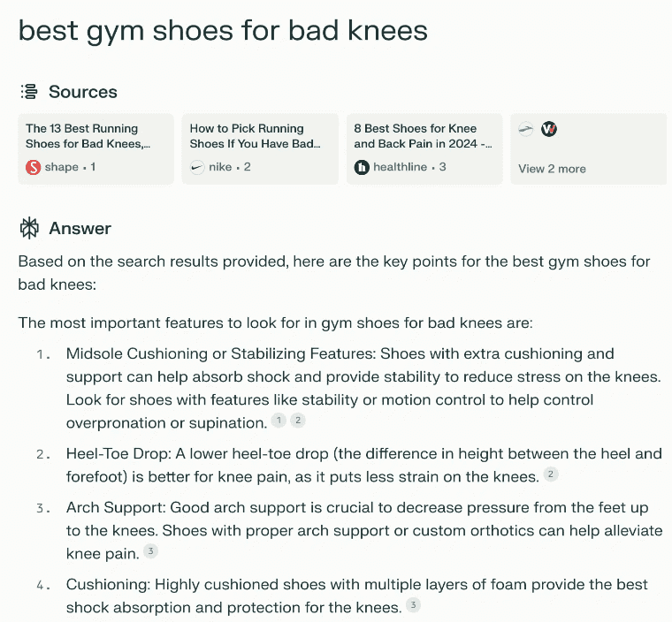Click the Sources section heading

pyautogui.click(x=83, y=92)
